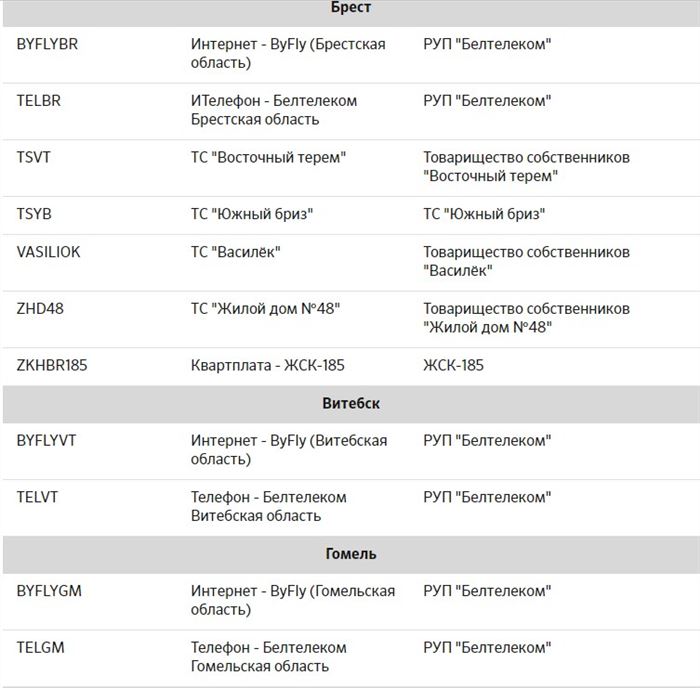This screenshot has height=688, width=700.
Task: Click Телефон - Белтелеком Гомельская область
Action: pos(269,657)
